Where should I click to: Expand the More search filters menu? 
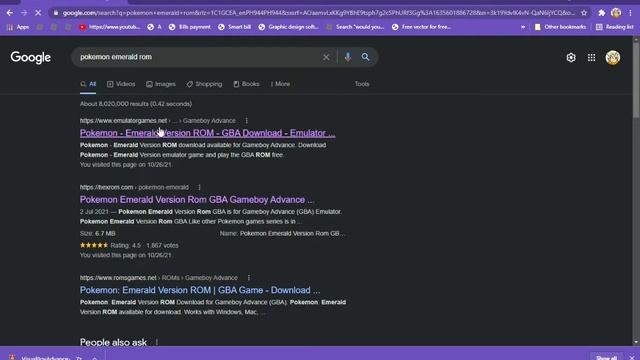click(280, 84)
